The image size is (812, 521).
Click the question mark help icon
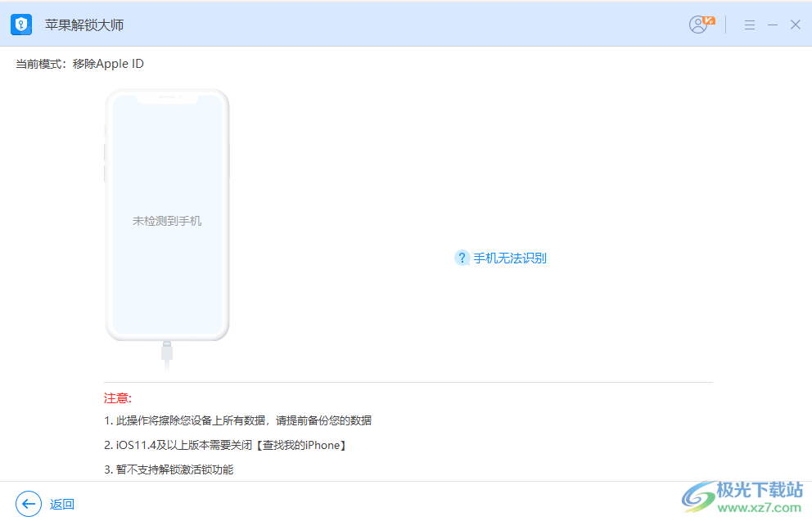pos(462,258)
